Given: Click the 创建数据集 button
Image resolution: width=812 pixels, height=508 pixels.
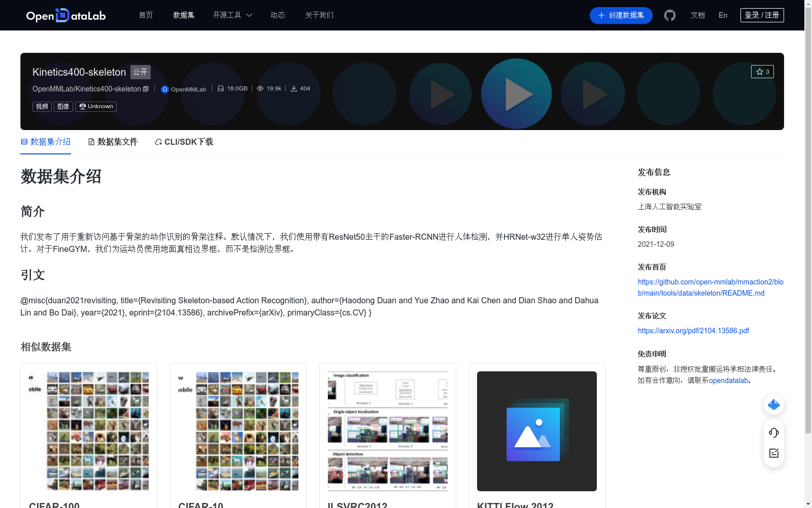Looking at the screenshot, I should click(x=621, y=15).
